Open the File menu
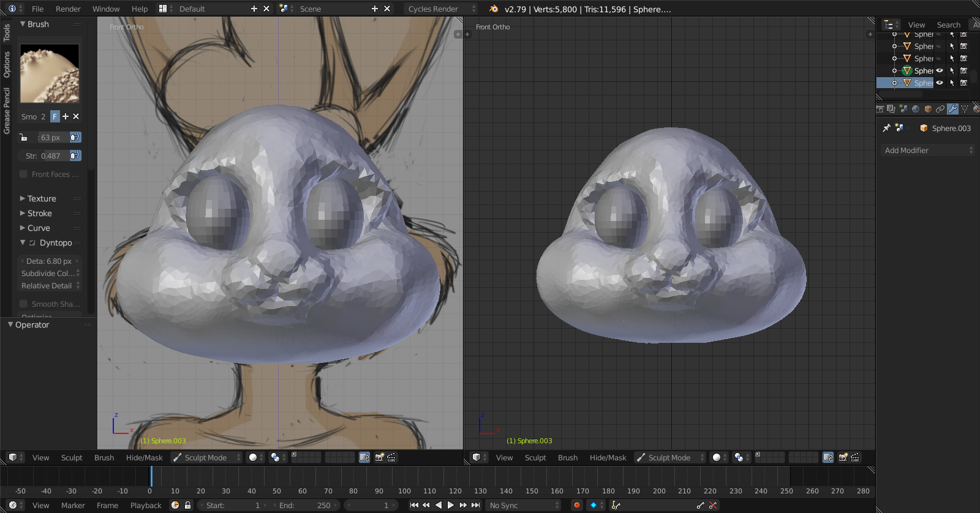980x513 pixels. [x=37, y=9]
